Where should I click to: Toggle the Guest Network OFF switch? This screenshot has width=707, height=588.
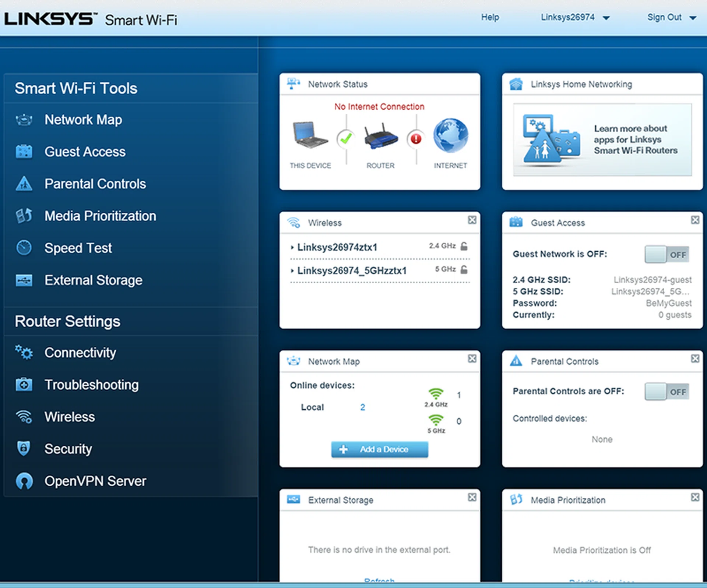tap(666, 254)
